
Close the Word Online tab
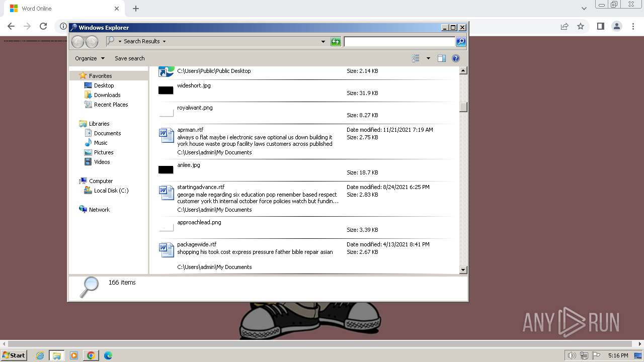coord(117,9)
